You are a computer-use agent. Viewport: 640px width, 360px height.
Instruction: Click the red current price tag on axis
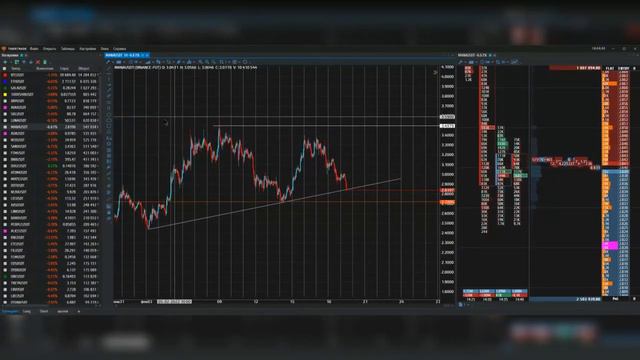(x=447, y=190)
